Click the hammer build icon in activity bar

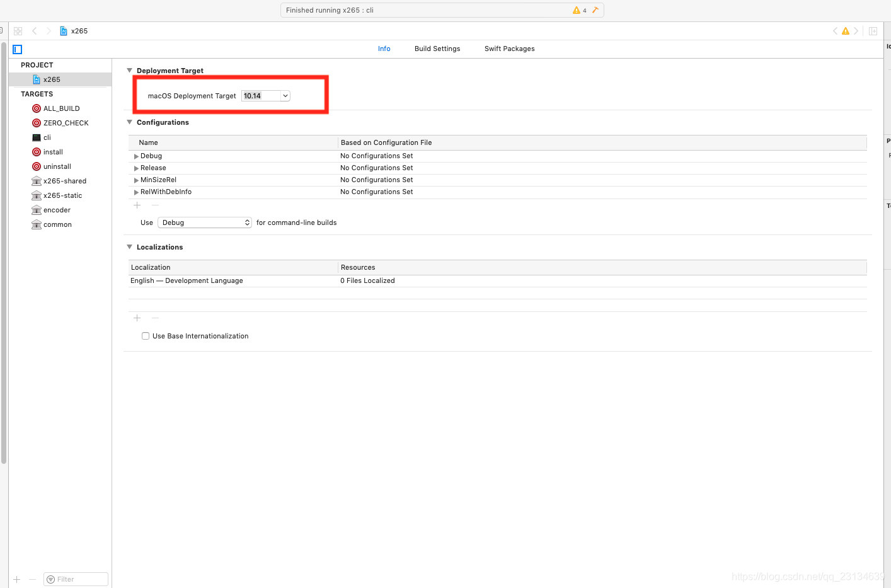tap(595, 10)
